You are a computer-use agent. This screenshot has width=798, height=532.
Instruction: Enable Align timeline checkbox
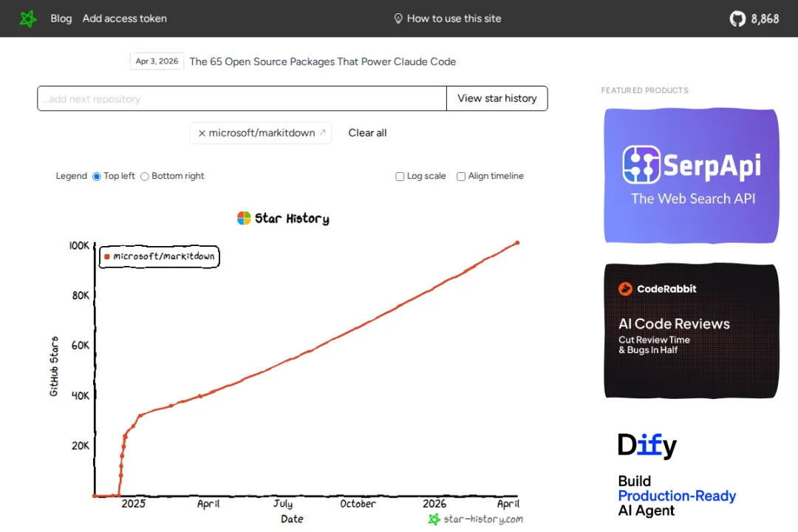click(x=461, y=176)
